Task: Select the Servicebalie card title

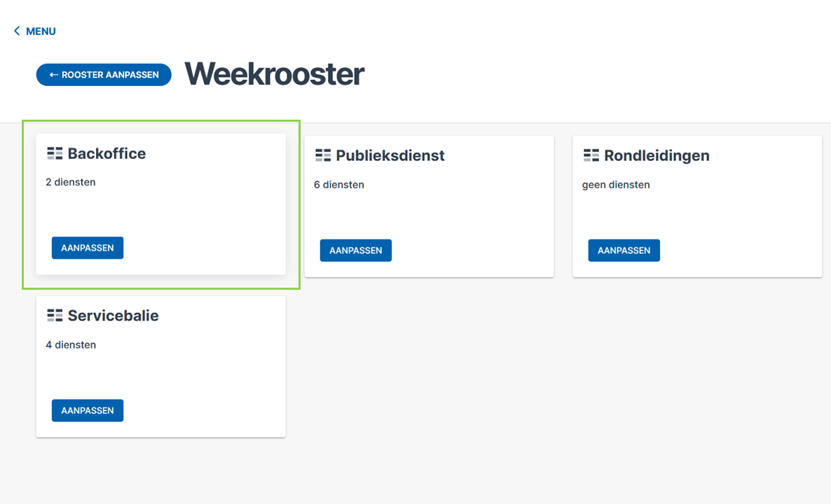Action: tap(113, 316)
